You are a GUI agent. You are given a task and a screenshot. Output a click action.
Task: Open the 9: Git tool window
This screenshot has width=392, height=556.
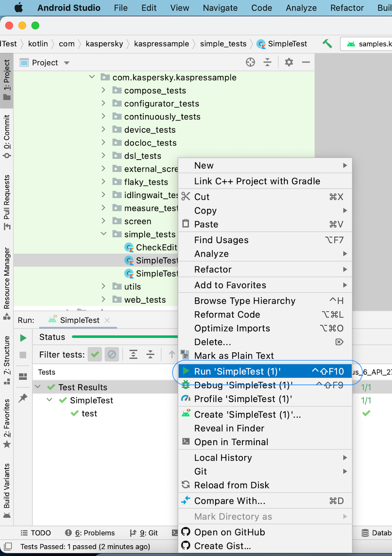pyautogui.click(x=144, y=533)
